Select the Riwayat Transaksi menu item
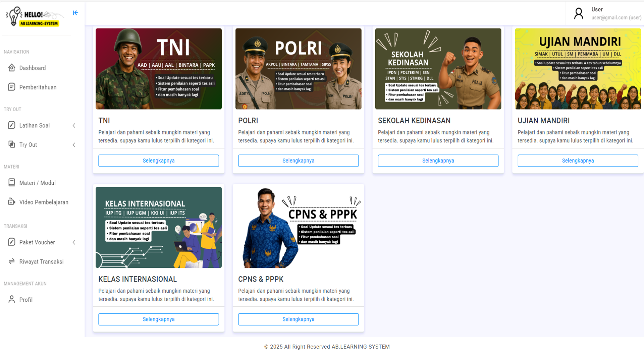The image size is (644, 362). click(42, 261)
